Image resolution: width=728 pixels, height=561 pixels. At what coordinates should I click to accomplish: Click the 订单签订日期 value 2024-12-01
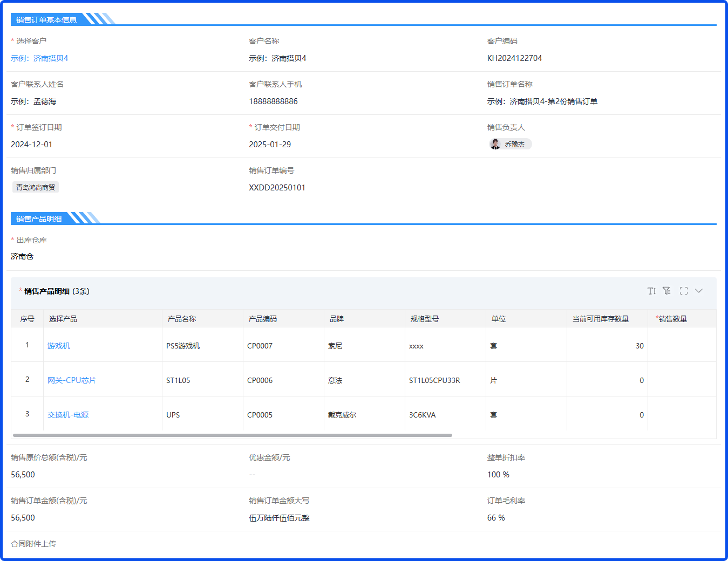32,145
